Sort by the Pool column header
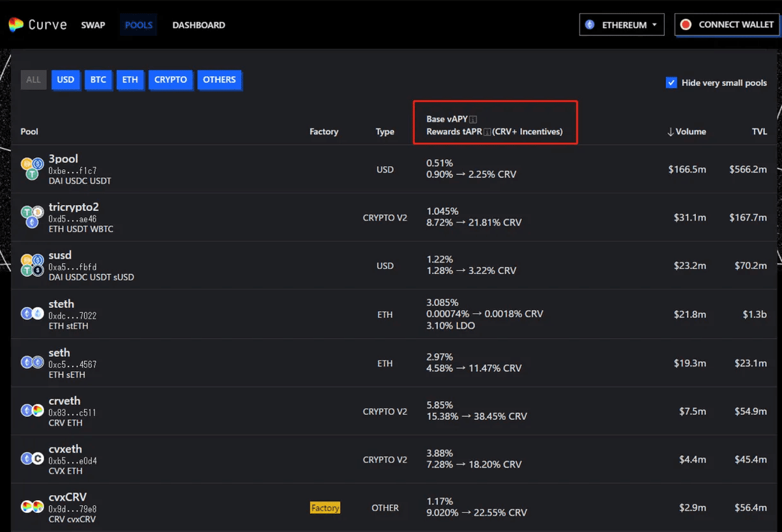 coord(29,132)
